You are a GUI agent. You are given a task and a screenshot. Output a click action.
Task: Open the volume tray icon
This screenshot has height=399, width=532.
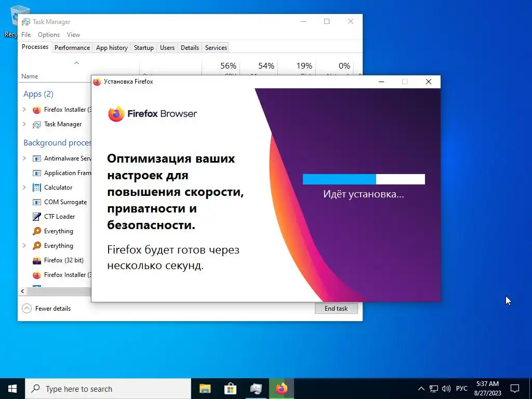[x=446, y=389]
